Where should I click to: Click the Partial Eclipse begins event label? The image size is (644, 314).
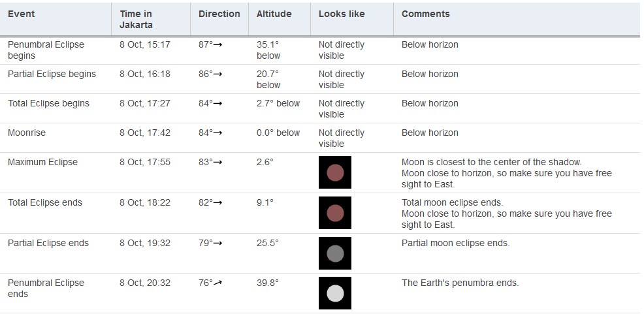[52, 74]
